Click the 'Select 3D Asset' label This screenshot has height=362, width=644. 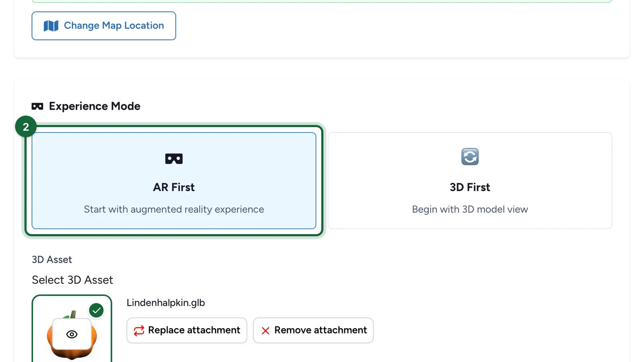pyautogui.click(x=72, y=280)
